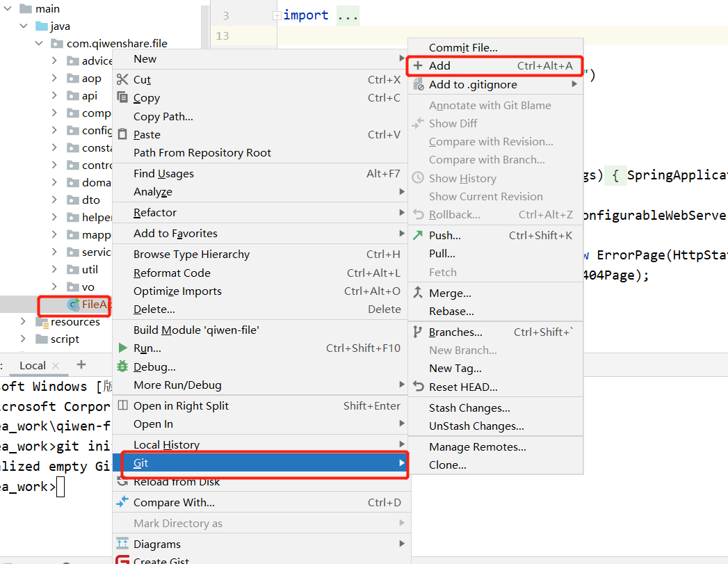728x564 pixels.
Task: Click the plus icon to add terminal tab
Action: tap(81, 364)
